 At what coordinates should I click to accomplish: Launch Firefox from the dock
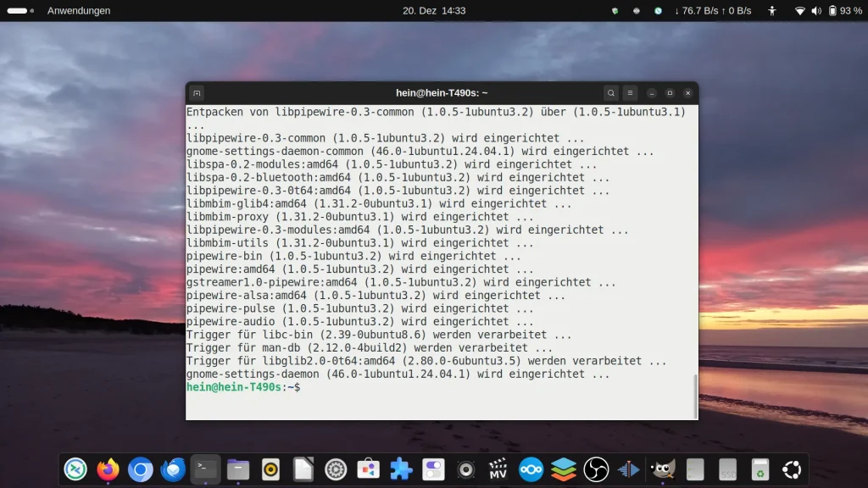[x=108, y=469]
